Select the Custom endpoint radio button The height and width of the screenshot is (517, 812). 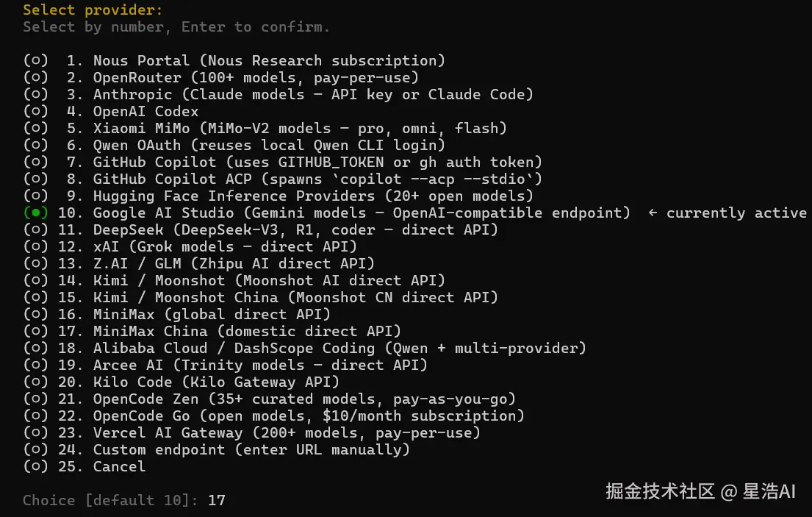coord(35,449)
